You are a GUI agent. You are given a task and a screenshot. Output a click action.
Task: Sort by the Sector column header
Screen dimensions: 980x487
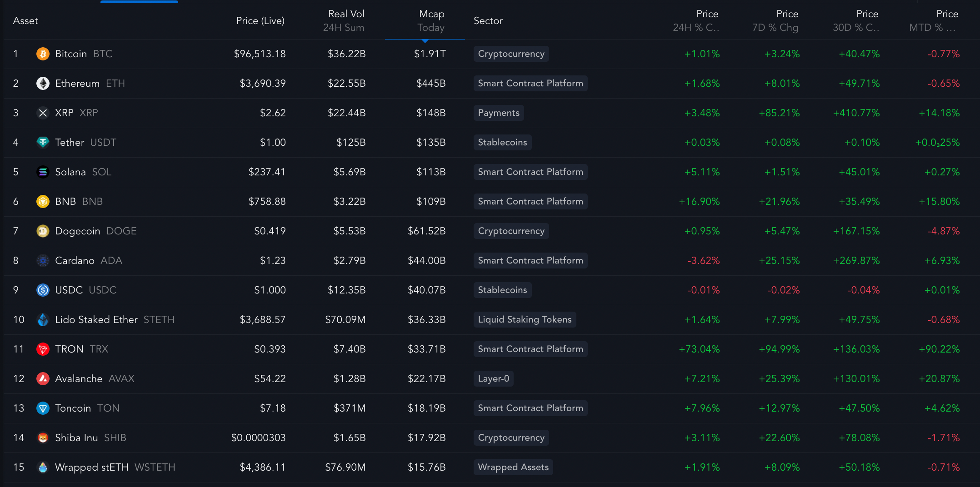pyautogui.click(x=488, y=21)
